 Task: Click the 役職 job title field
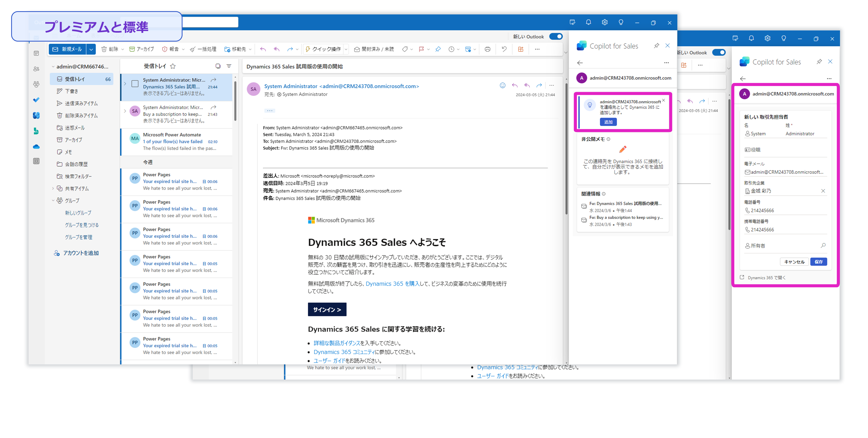[785, 150]
